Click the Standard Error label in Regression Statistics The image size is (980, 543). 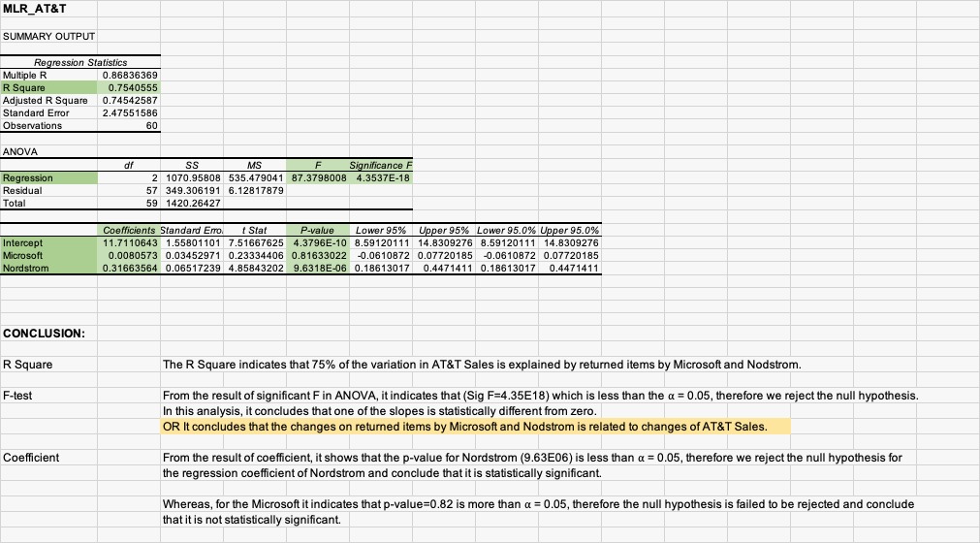[48, 113]
